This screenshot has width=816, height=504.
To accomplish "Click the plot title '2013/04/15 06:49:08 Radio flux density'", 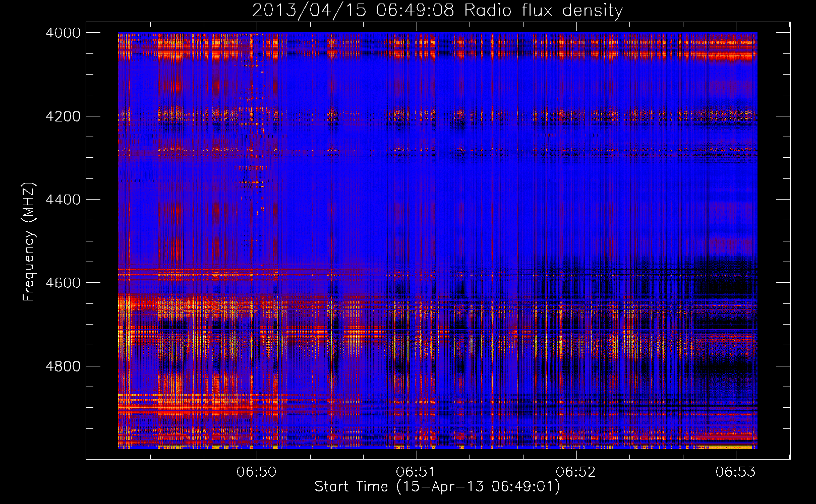I will coord(438,10).
